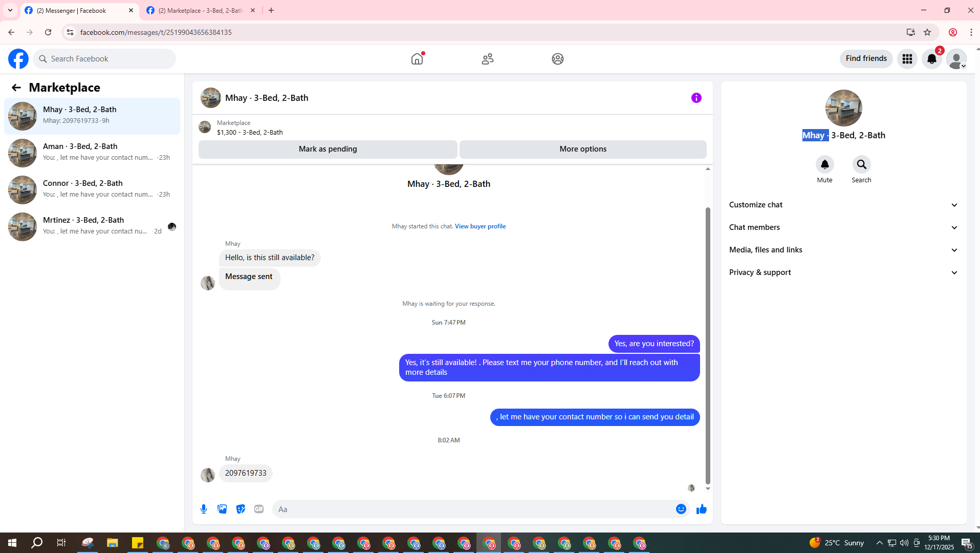The image size is (980, 553).
Task: Click the voice clip microphone icon
Action: [x=204, y=509]
